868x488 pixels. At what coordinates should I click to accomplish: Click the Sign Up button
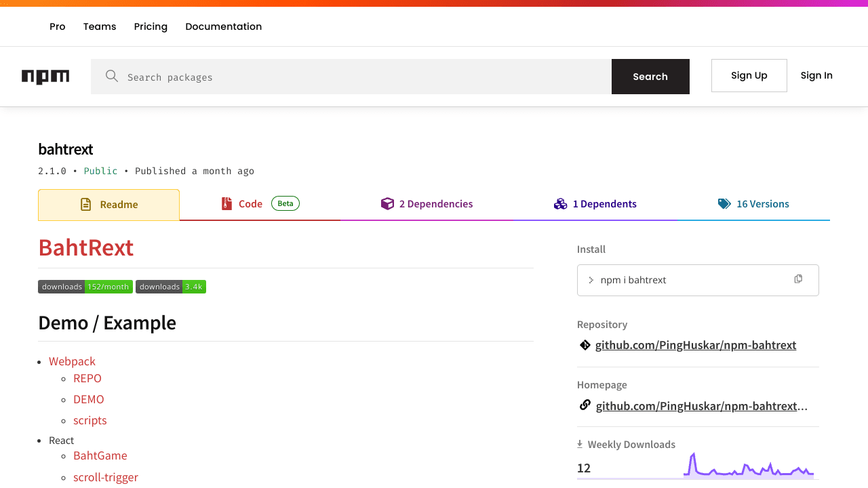749,75
